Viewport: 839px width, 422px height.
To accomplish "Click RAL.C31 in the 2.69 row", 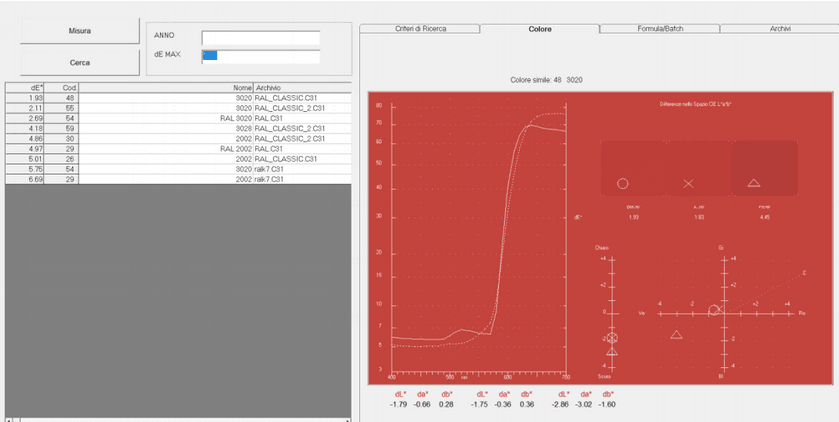I will tap(269, 118).
